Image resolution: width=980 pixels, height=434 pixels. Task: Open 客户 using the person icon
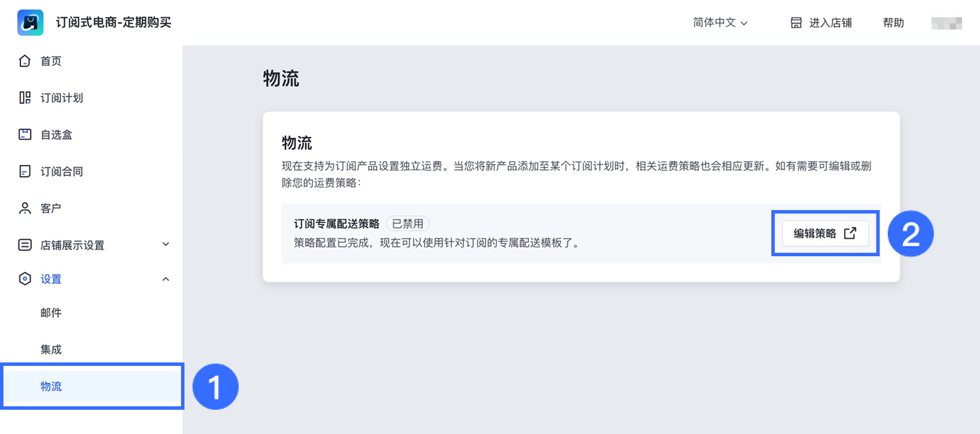pyautogui.click(x=24, y=208)
